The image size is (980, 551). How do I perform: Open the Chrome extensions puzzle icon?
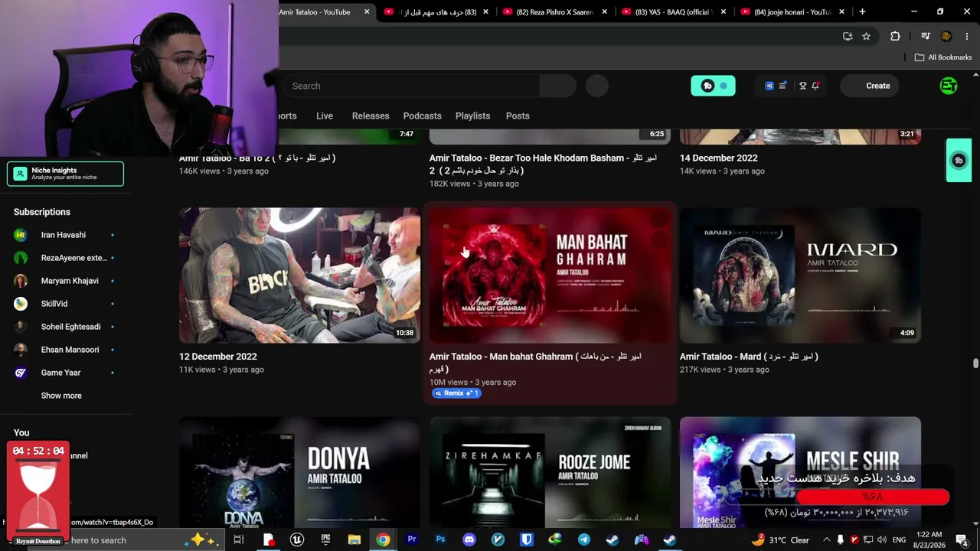pyautogui.click(x=895, y=36)
